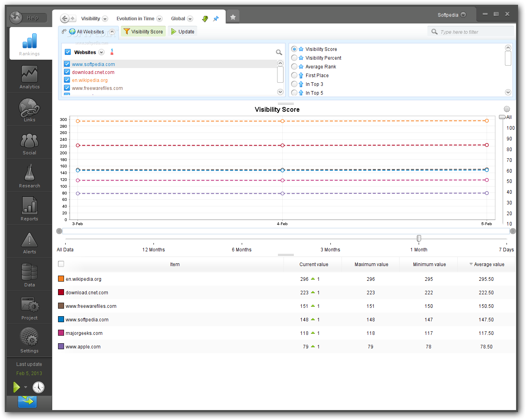Viewport: 526px width, 420px height.
Task: Select the First Place radio button
Action: tap(294, 75)
